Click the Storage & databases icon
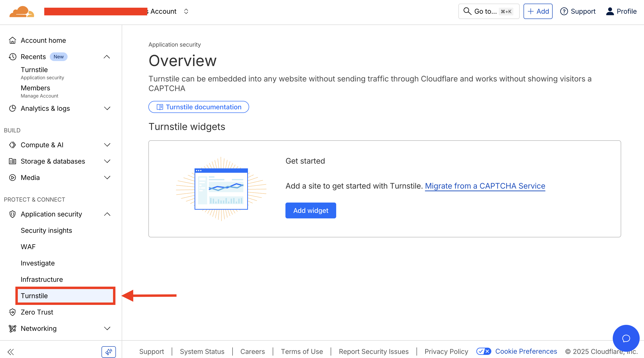 click(12, 161)
